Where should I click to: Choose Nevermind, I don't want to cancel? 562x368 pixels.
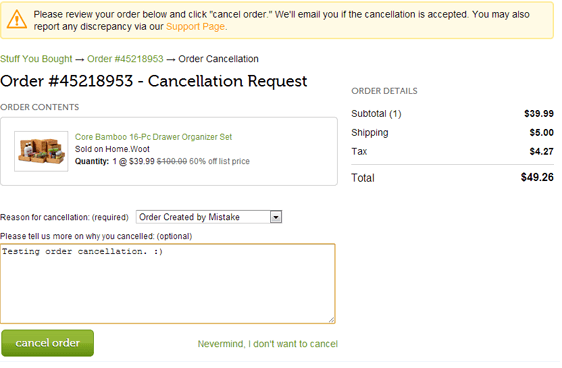tap(268, 344)
